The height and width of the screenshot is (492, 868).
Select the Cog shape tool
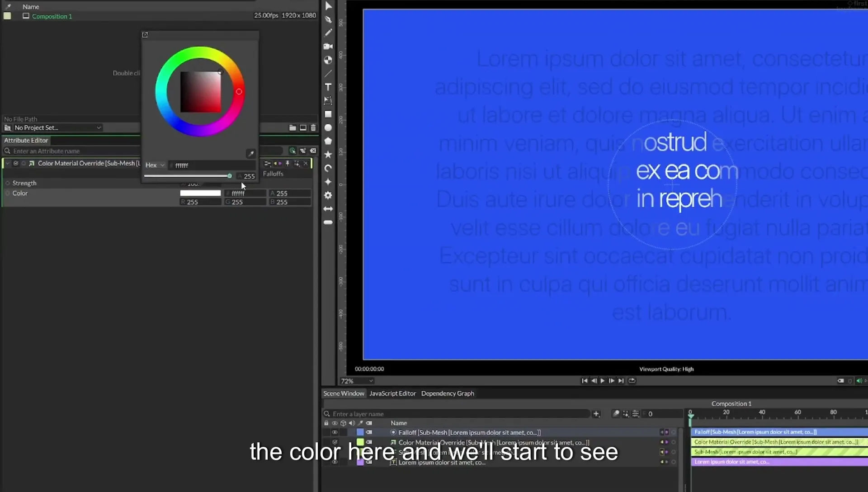pyautogui.click(x=328, y=195)
